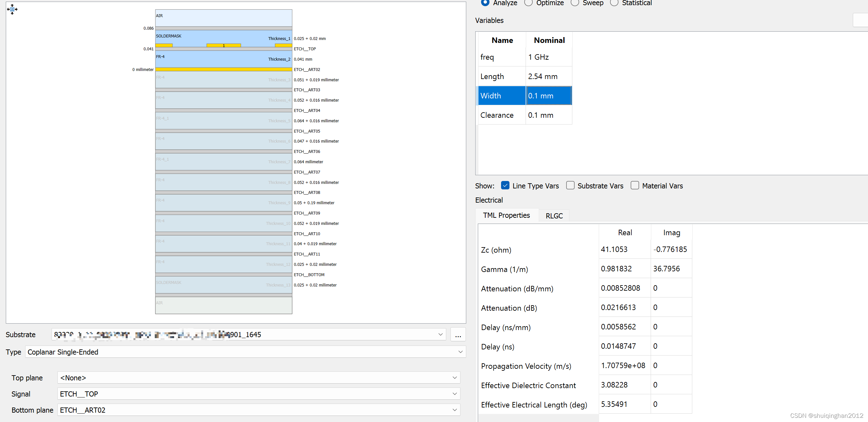This screenshot has height=422, width=868.
Task: Click the yellow ETCH__ART02 plane layer
Action: [x=223, y=69]
